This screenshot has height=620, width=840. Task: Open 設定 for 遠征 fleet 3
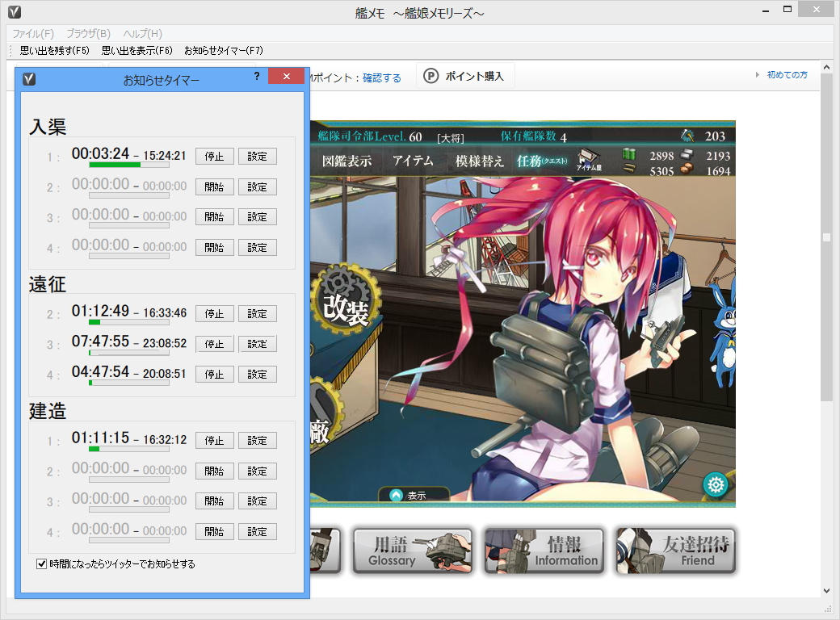click(x=257, y=344)
